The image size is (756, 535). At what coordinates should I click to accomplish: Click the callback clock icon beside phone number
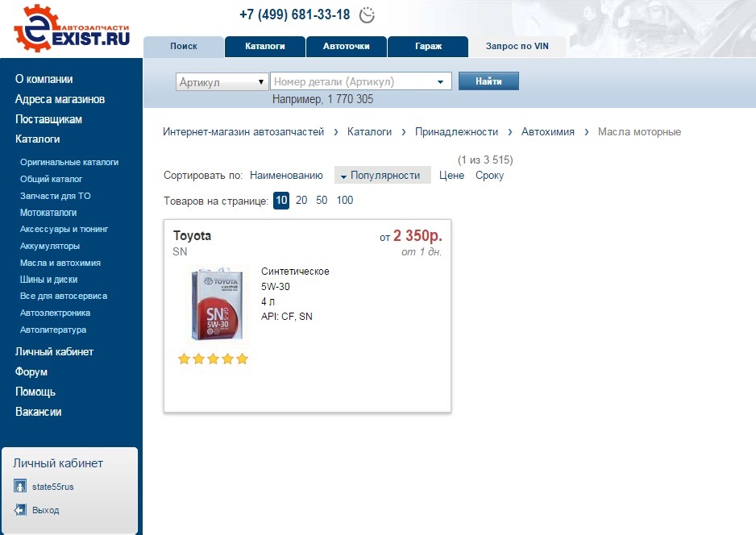click(x=367, y=15)
